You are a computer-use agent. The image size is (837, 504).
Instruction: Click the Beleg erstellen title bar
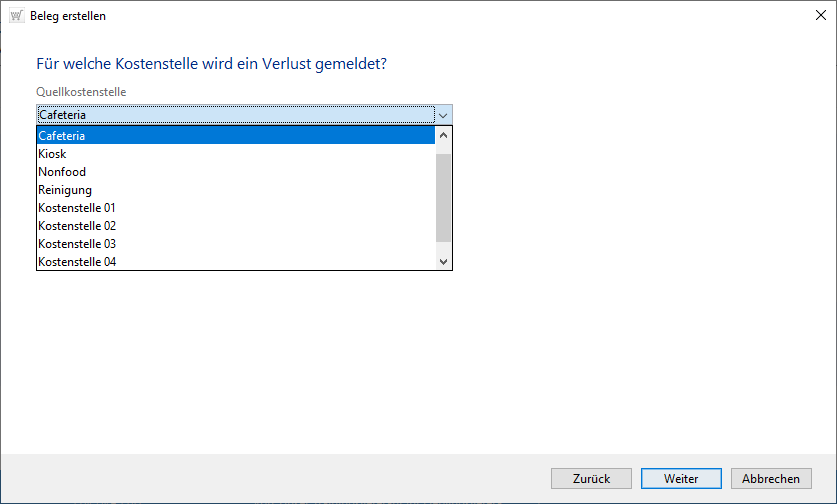(x=400, y=16)
